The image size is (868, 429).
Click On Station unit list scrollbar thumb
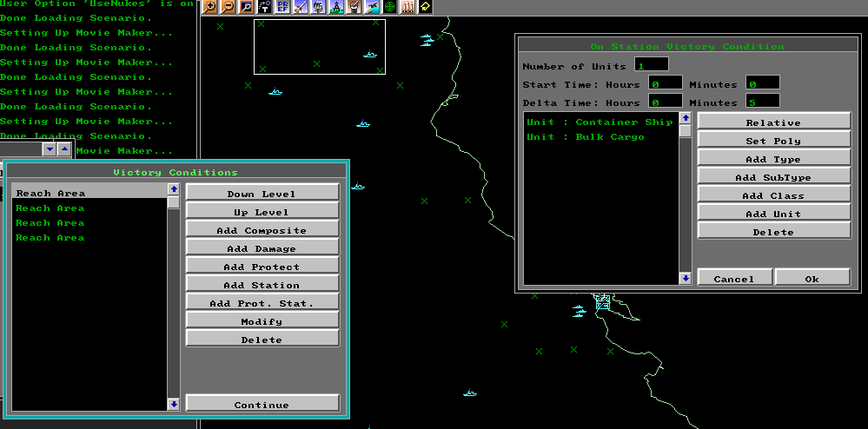pyautogui.click(x=686, y=131)
